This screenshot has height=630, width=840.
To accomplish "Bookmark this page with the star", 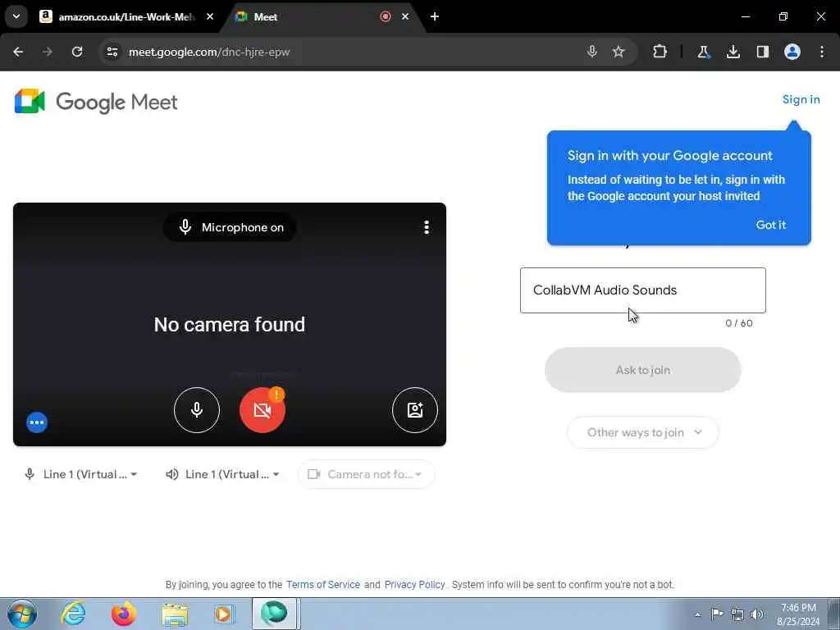I will coord(619,52).
